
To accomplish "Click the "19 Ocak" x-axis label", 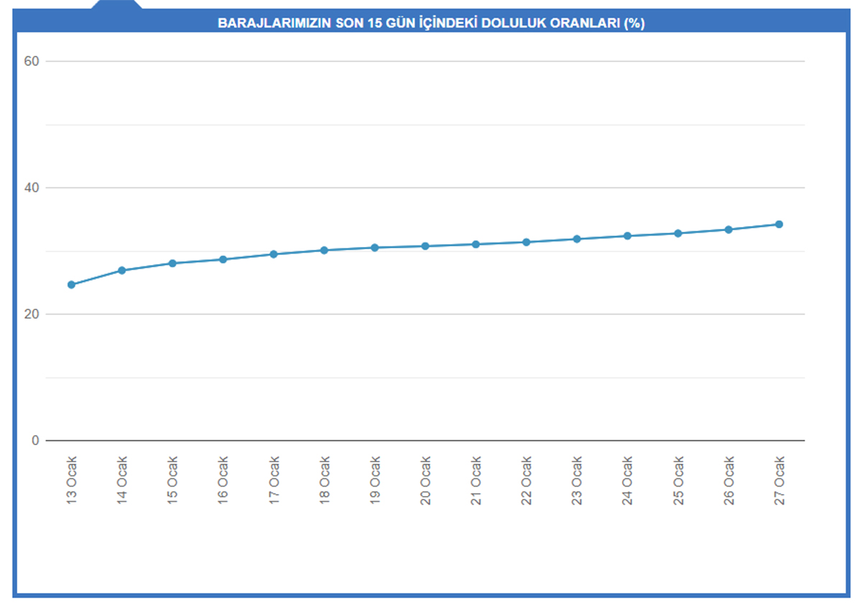I will pos(375,480).
